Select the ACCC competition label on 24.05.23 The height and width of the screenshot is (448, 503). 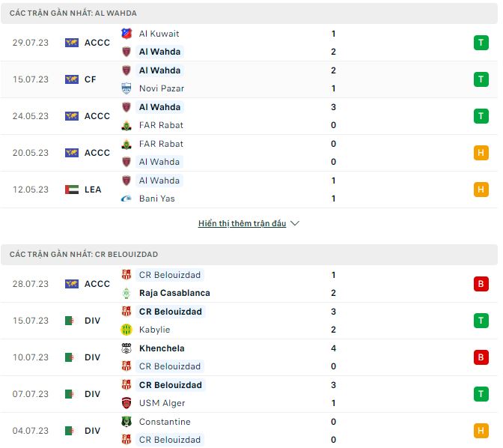point(97,116)
